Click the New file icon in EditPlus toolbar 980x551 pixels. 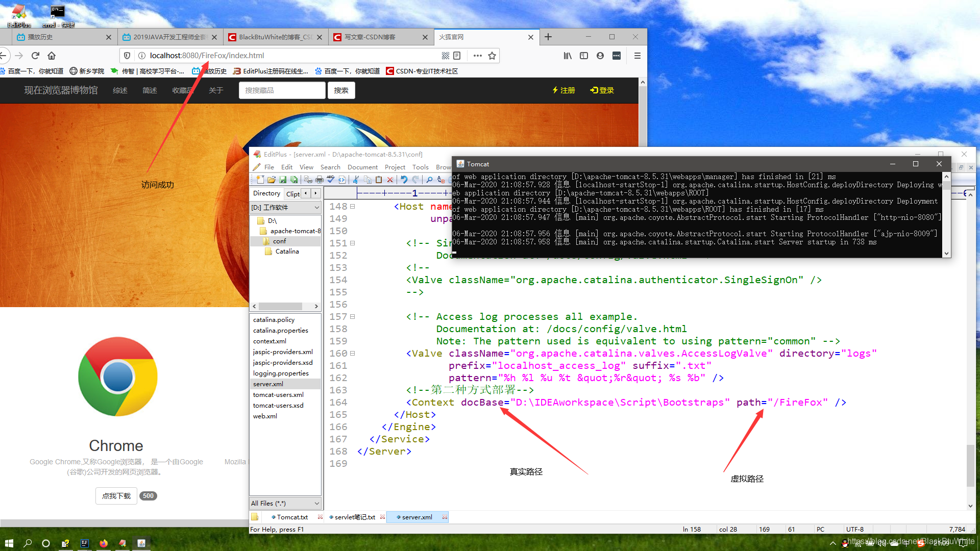pos(260,180)
